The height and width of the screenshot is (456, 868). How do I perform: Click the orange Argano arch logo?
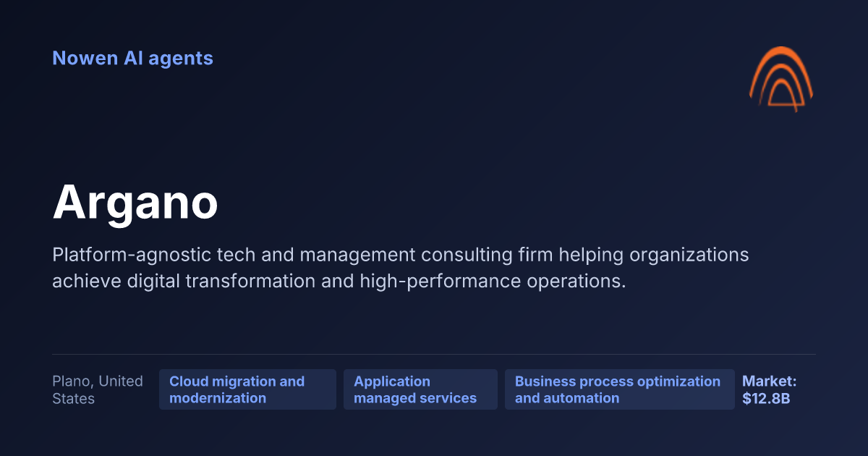781,78
